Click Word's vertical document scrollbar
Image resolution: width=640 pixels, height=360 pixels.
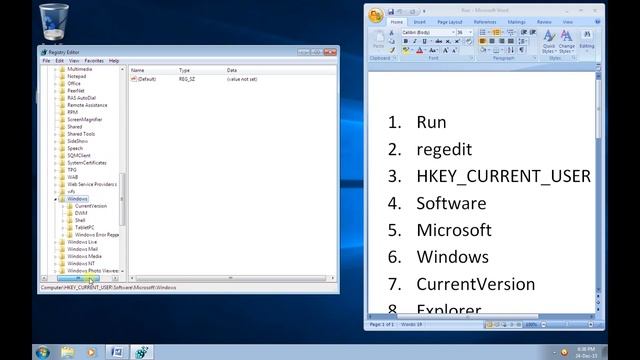click(598, 180)
